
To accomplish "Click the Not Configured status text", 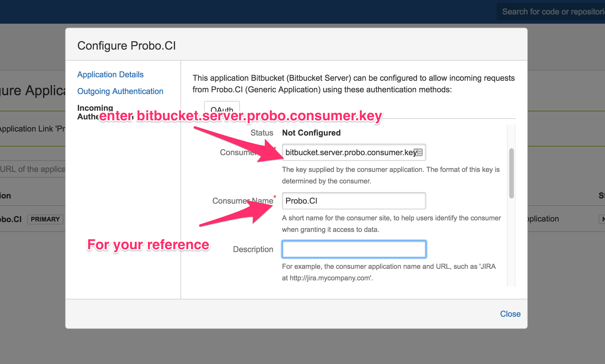I will click(311, 133).
